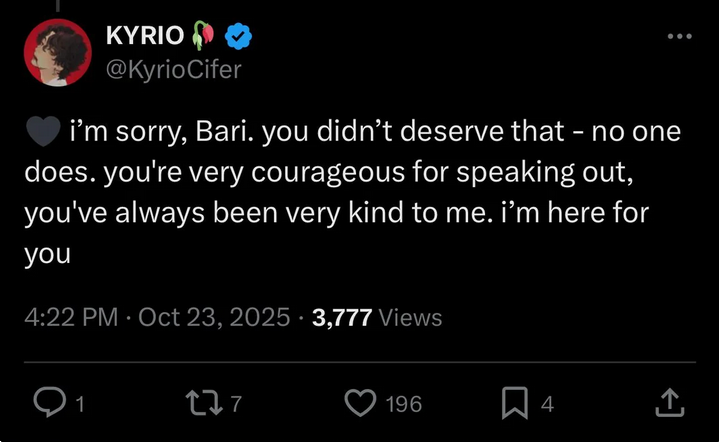Repost the tweet using the retweet arrows
Image resolution: width=719 pixels, height=442 pixels.
(204, 403)
